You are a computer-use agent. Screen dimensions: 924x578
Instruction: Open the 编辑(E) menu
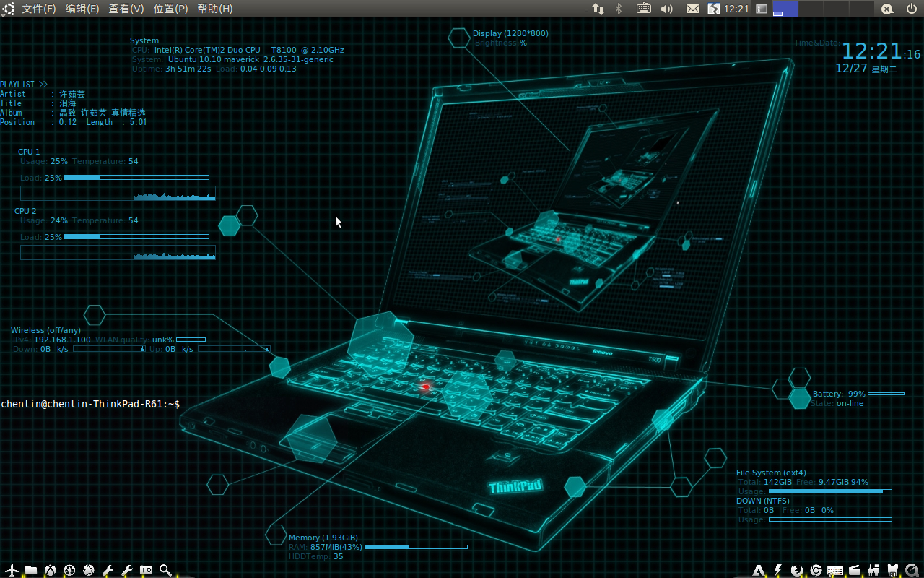pos(82,9)
